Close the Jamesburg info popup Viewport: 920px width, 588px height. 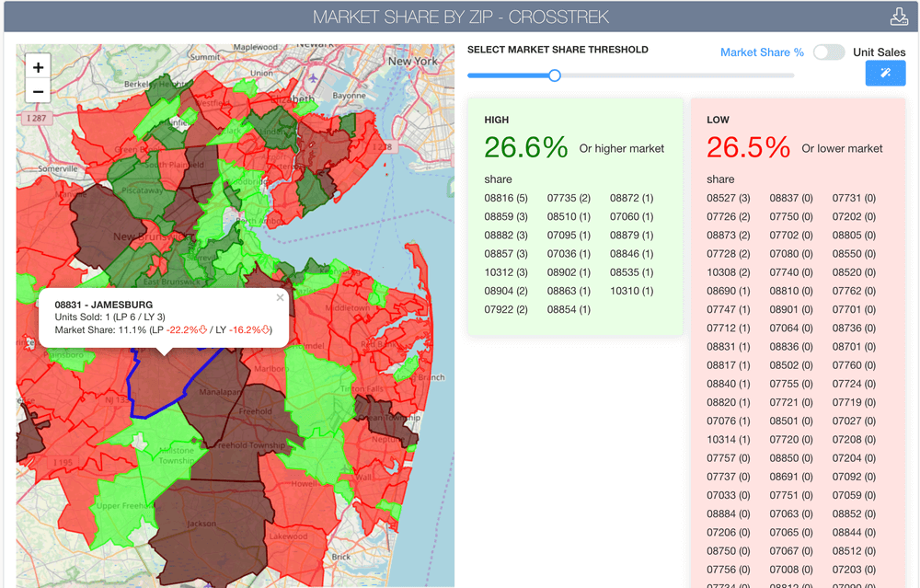[x=281, y=297]
